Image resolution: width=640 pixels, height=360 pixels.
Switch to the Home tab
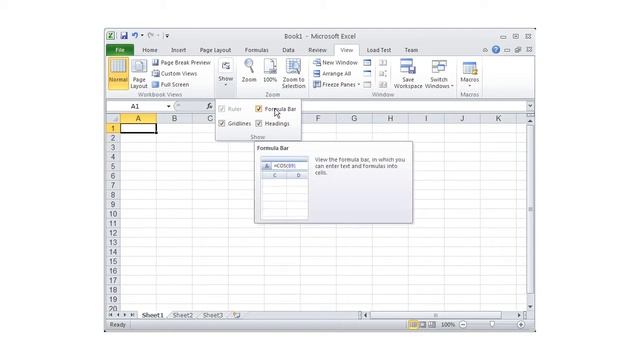(150, 50)
